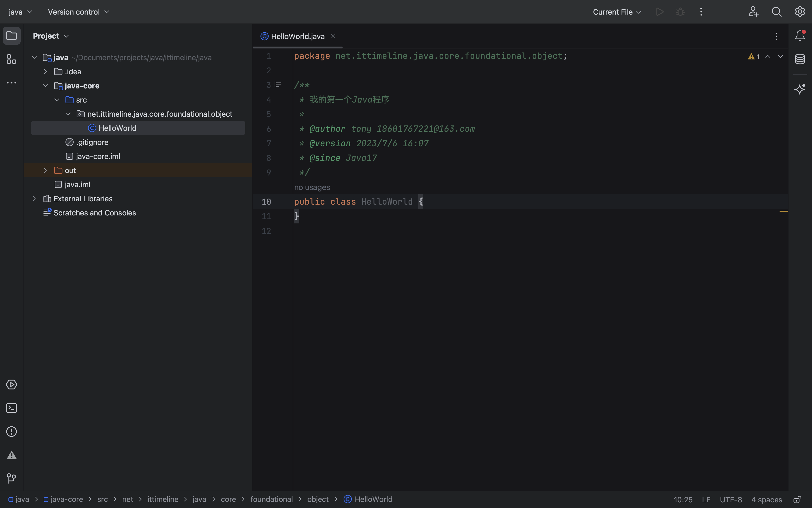Open the Project view dropdown
812x508 pixels.
[51, 36]
